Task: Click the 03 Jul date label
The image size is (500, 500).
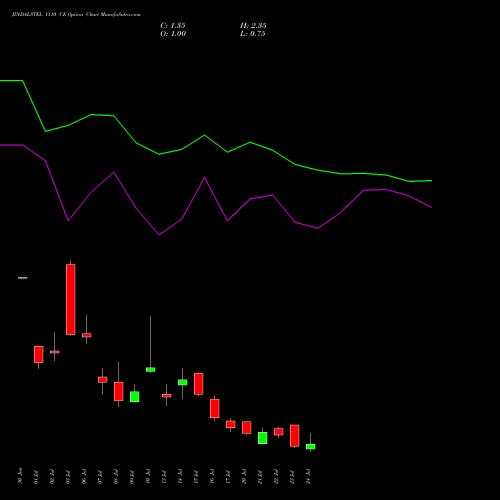Action: pyautogui.click(x=68, y=477)
